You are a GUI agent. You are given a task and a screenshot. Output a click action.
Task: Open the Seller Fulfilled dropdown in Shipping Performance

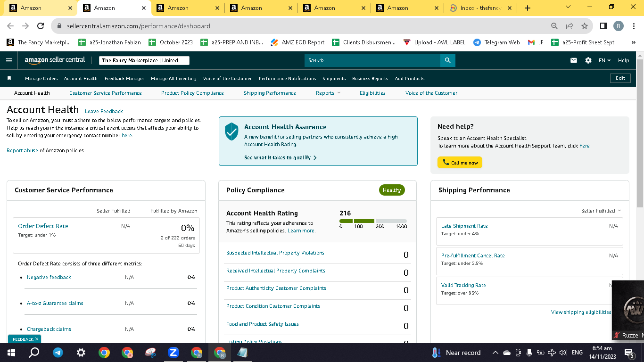click(601, 211)
